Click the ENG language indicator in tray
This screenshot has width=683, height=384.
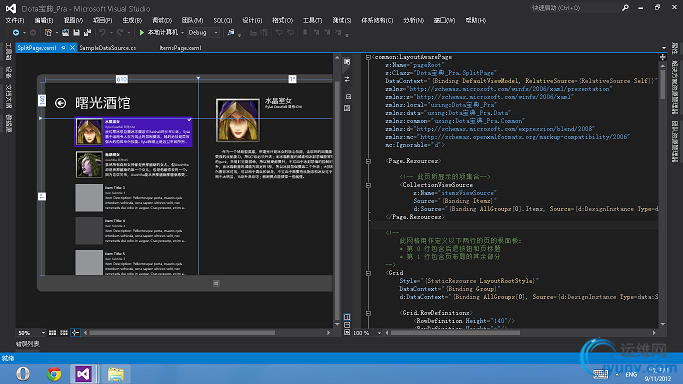631,374
